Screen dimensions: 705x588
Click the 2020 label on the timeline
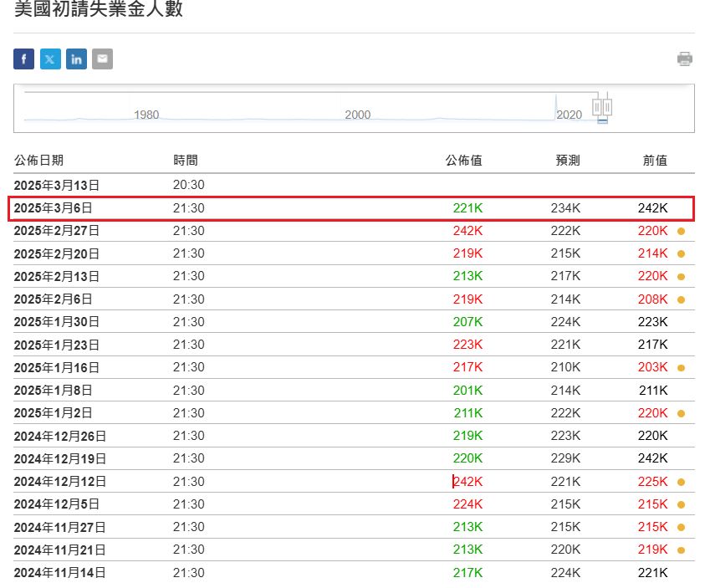570,115
